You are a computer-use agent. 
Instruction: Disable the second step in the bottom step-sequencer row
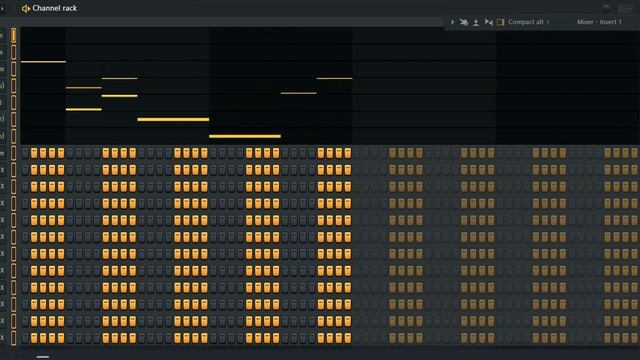[34, 338]
